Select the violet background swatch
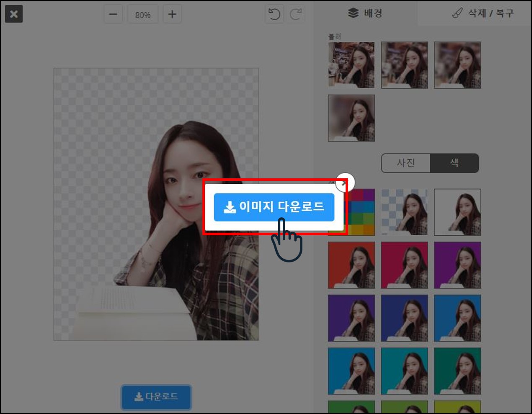The width and height of the screenshot is (532, 414). pyautogui.click(x=351, y=318)
